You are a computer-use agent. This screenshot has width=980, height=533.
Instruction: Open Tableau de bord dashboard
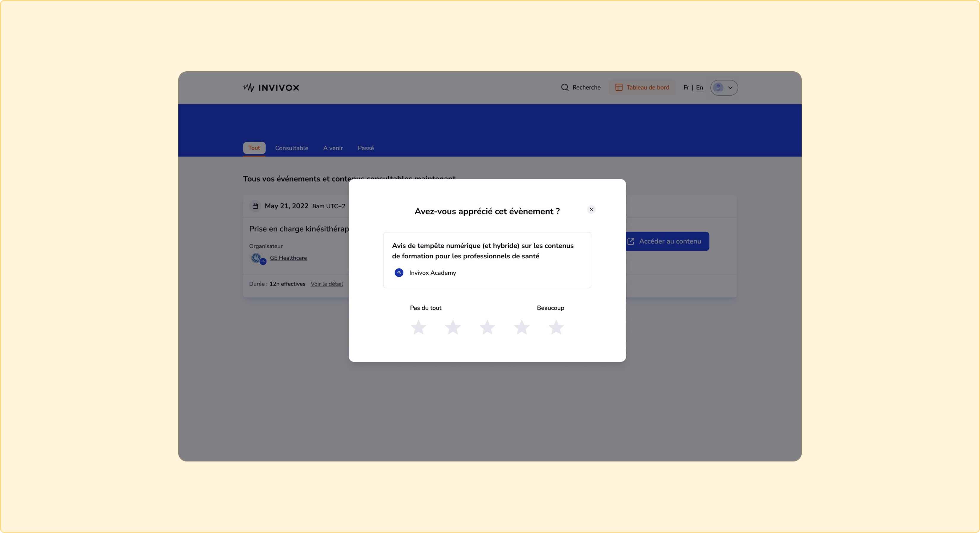click(x=642, y=88)
